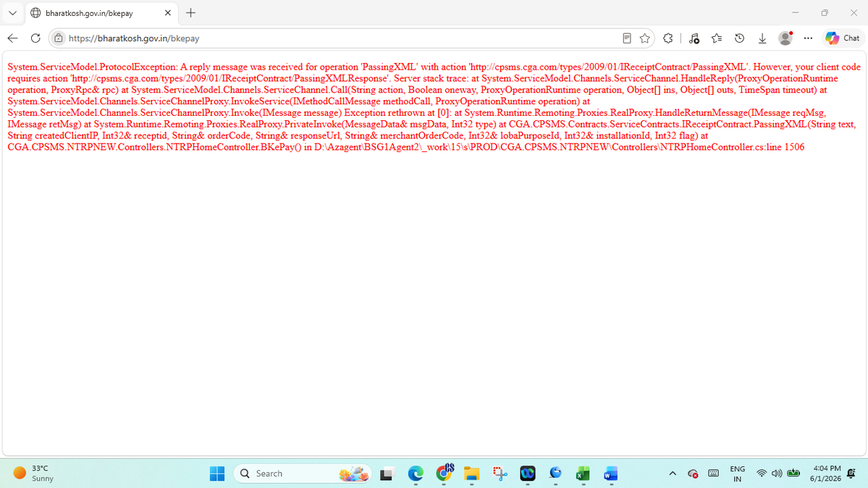Go back using the browser back arrow
The width and height of the screenshot is (868, 488).
pyautogui.click(x=13, y=38)
